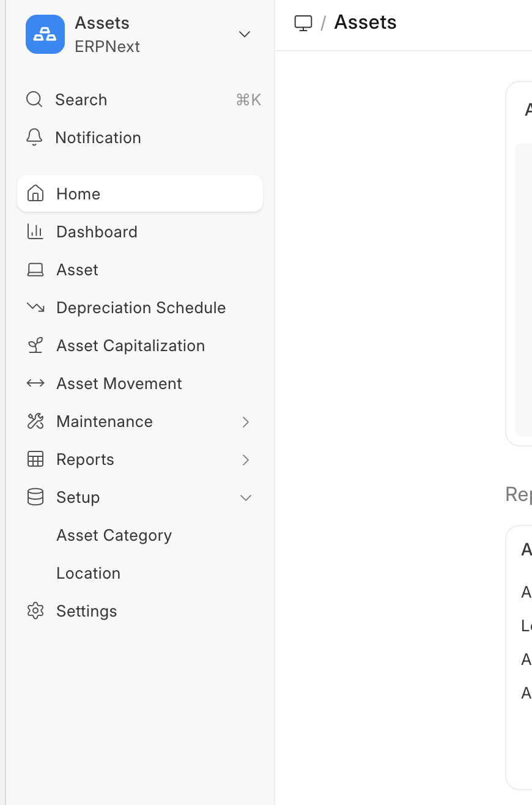Screen dimensions: 532x805
Task: Click the Assets breadcrumb title
Action: 365,23
